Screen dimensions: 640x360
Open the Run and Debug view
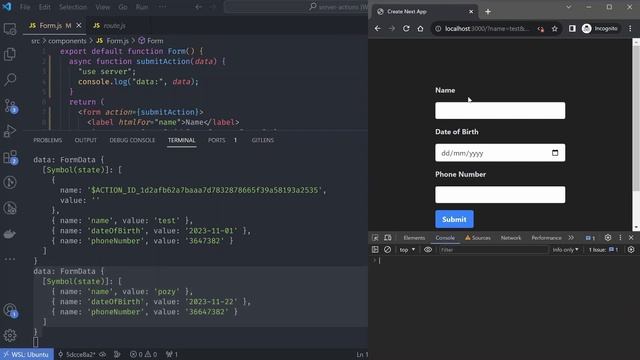point(10,131)
